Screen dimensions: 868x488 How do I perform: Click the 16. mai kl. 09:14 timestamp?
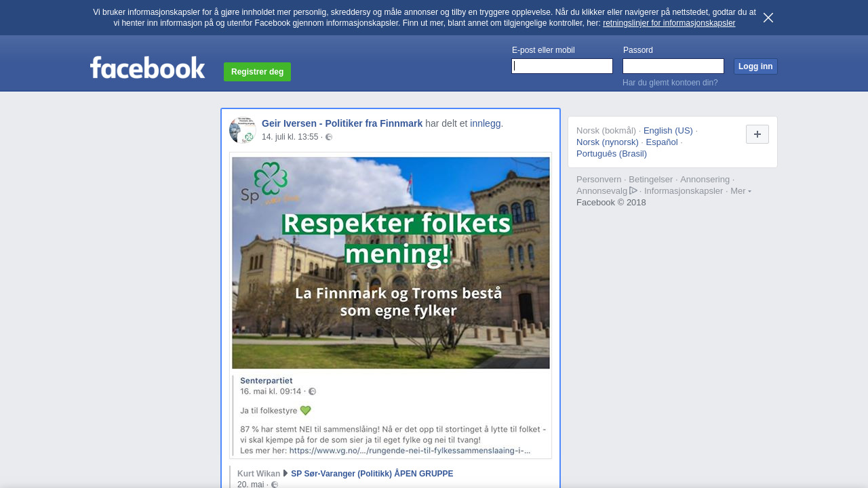pyautogui.click(x=271, y=392)
